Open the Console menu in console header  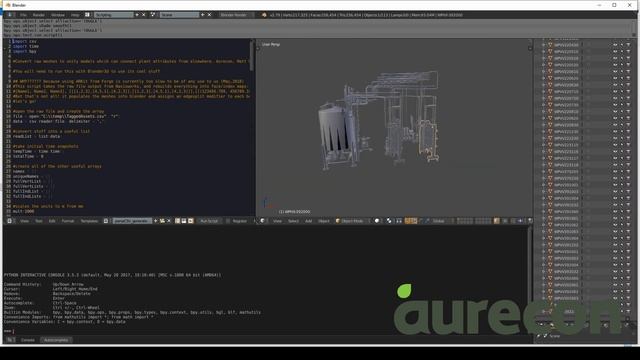[x=28, y=340]
